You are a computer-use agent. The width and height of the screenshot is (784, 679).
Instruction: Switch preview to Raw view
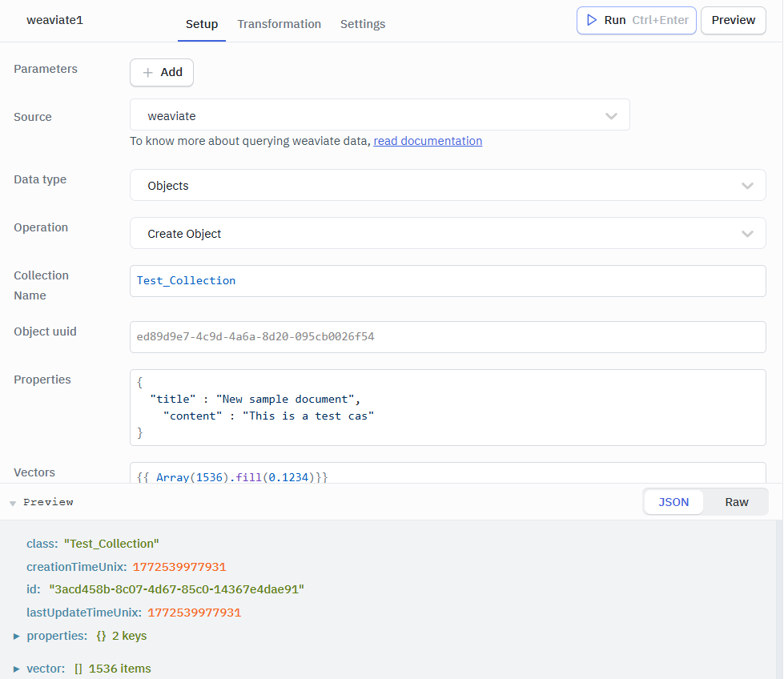(x=737, y=502)
